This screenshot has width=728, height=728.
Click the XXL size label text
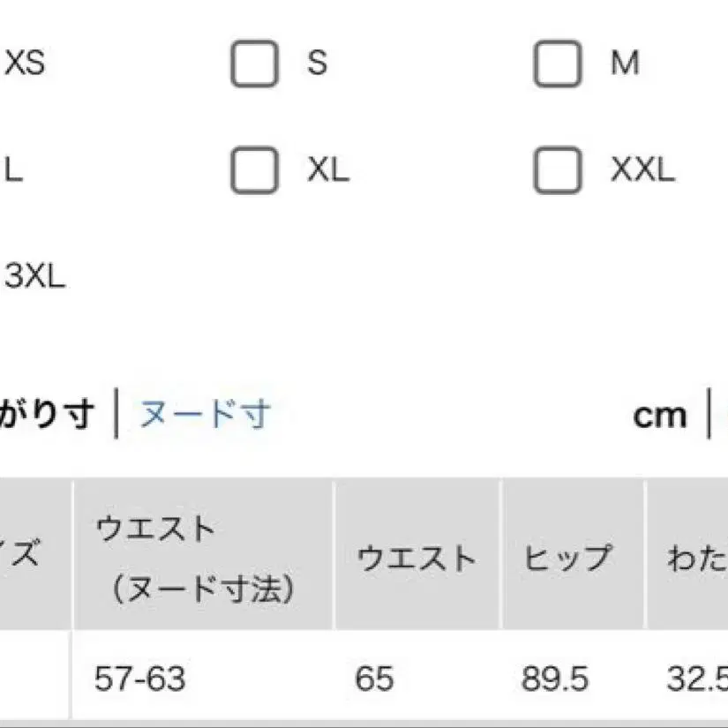click(x=642, y=169)
